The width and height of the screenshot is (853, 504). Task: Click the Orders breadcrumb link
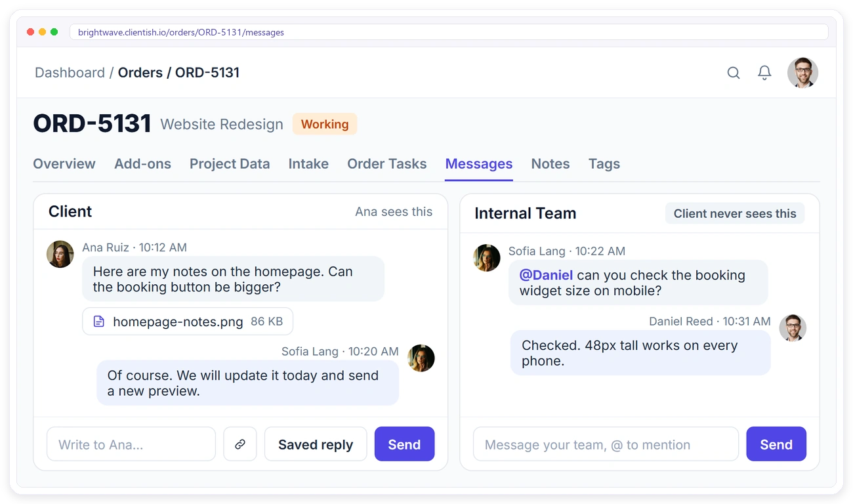pos(140,73)
